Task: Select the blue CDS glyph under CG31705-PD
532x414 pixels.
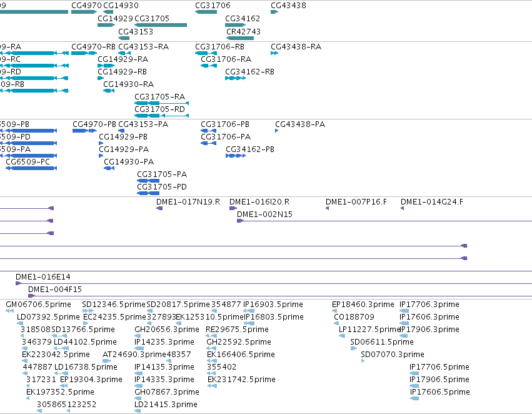Action: click(x=148, y=193)
